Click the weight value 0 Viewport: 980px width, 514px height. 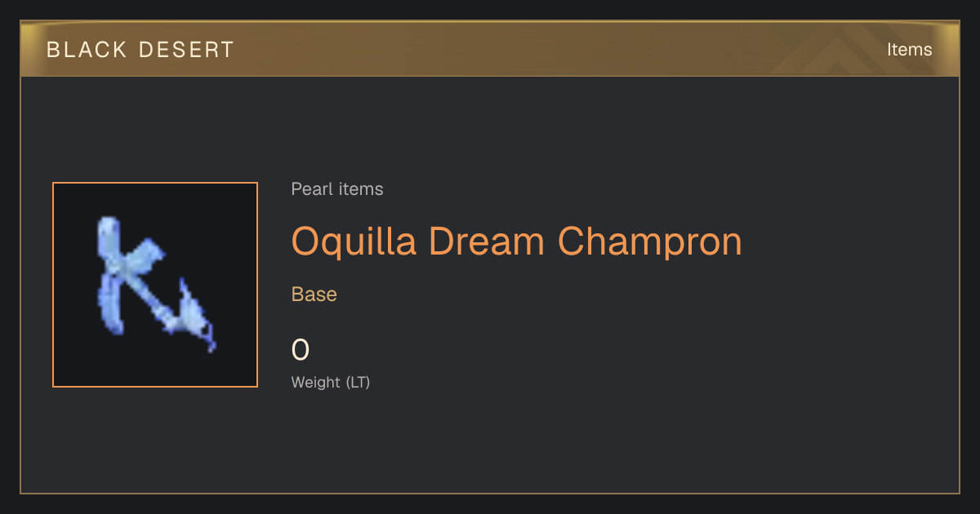pyautogui.click(x=301, y=350)
